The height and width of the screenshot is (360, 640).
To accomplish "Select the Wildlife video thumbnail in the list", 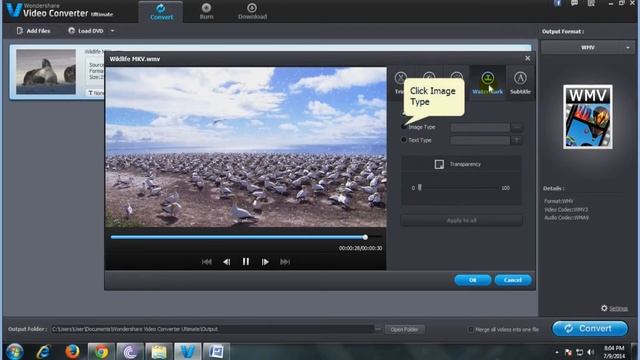I will [x=46, y=71].
